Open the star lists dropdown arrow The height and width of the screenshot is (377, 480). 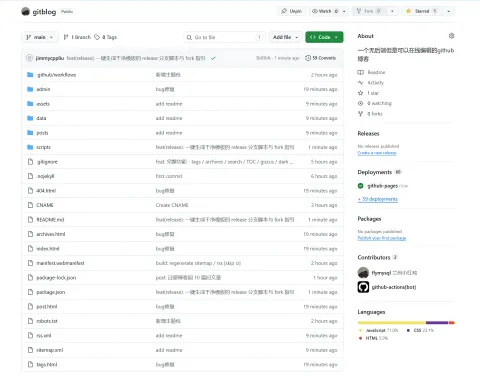(x=449, y=11)
